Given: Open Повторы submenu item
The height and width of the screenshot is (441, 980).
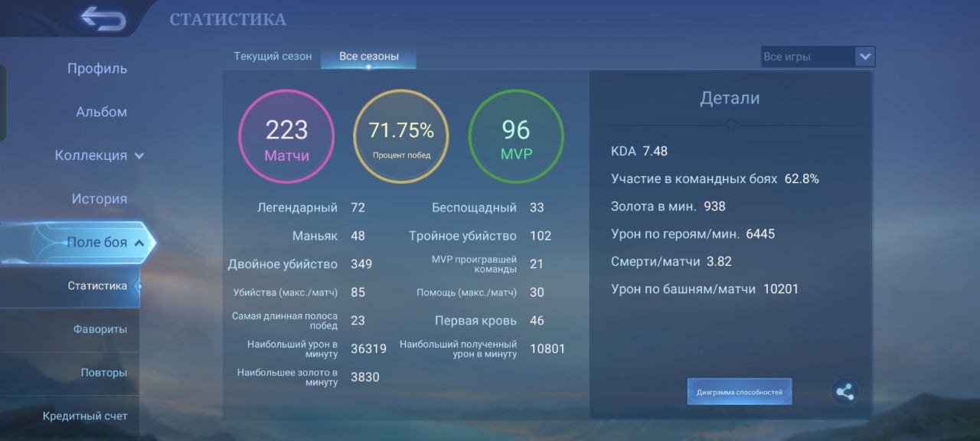Looking at the screenshot, I should coord(104,373).
